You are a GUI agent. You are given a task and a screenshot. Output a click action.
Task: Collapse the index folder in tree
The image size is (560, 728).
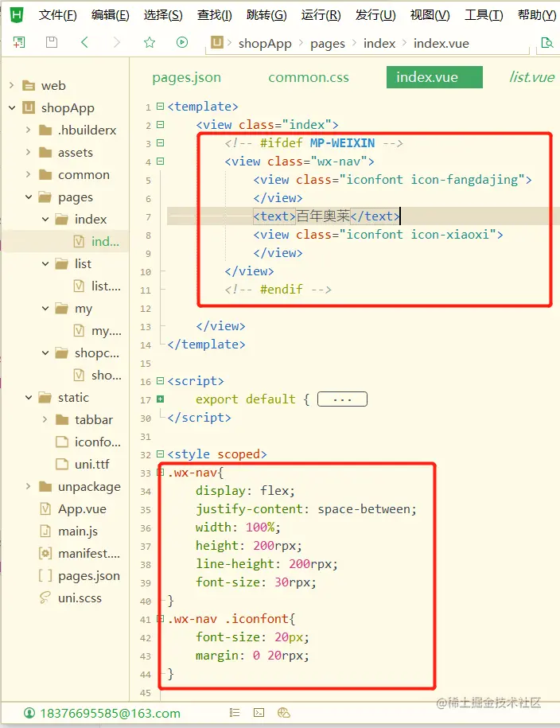click(45, 219)
